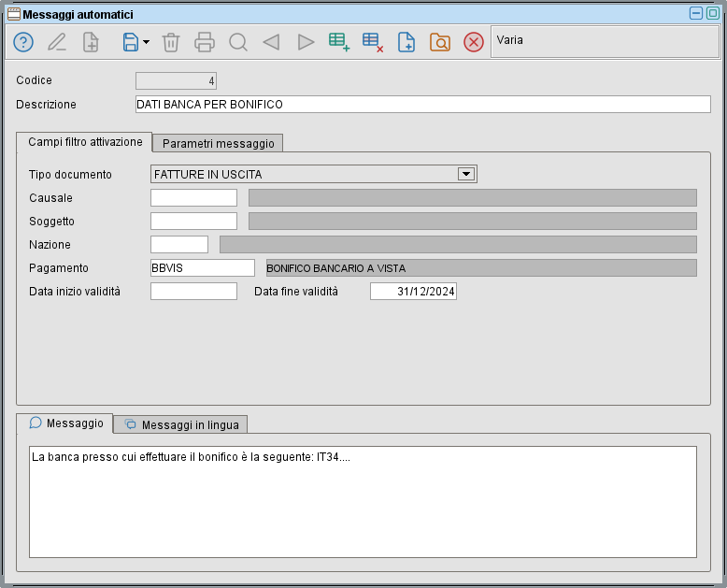Minimize the Messaggi automatici window
Screen dimensions: 727x588
(696, 13)
